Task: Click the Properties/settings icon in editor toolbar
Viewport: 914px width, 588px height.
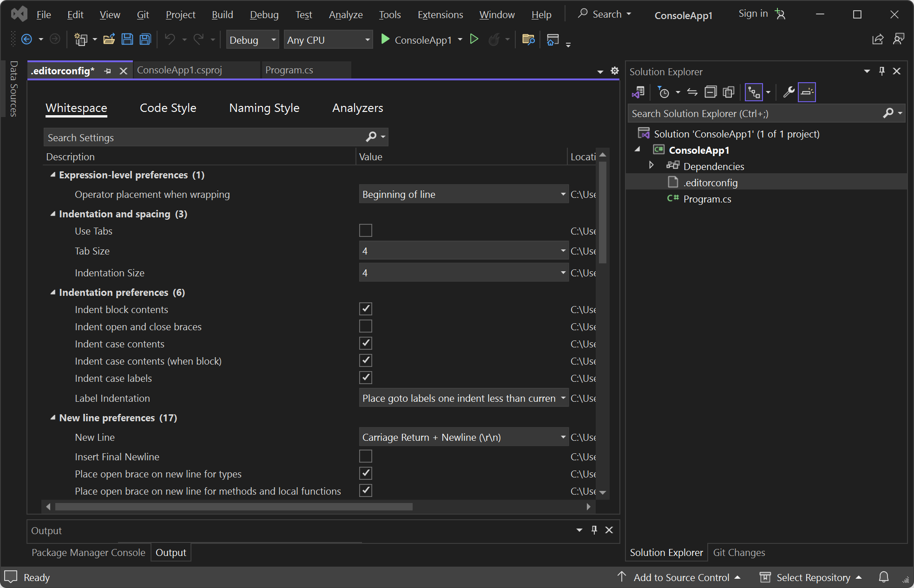Action: pos(614,71)
